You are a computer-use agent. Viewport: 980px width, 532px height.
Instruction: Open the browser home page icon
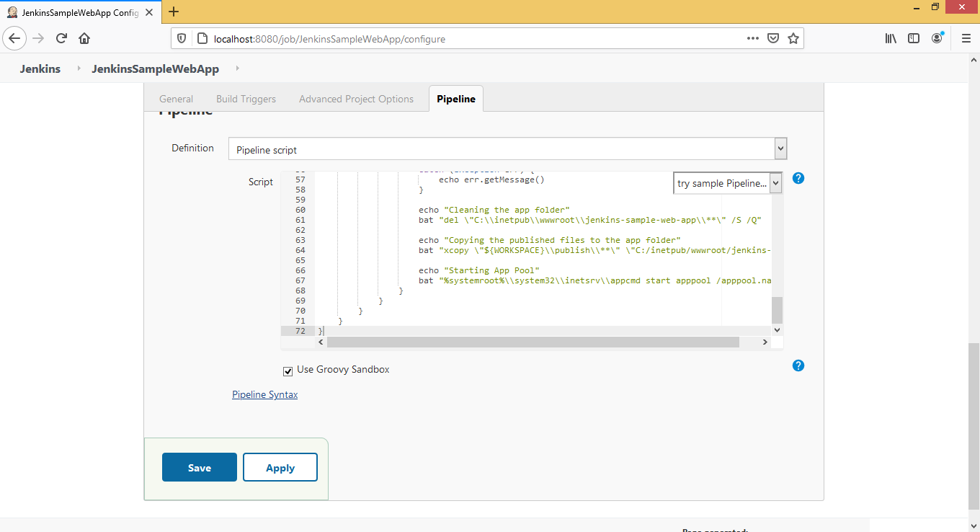pos(84,38)
